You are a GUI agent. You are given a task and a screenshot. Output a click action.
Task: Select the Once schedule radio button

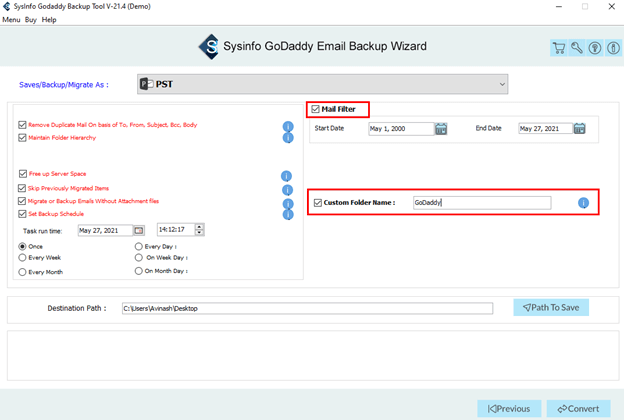(22, 246)
